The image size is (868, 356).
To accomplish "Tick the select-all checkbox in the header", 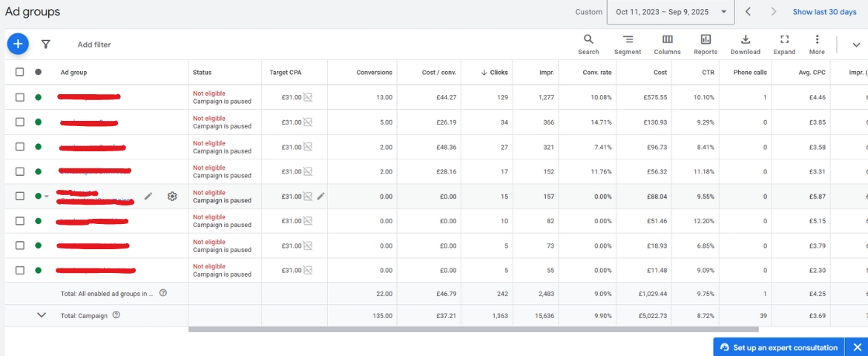I will point(20,72).
